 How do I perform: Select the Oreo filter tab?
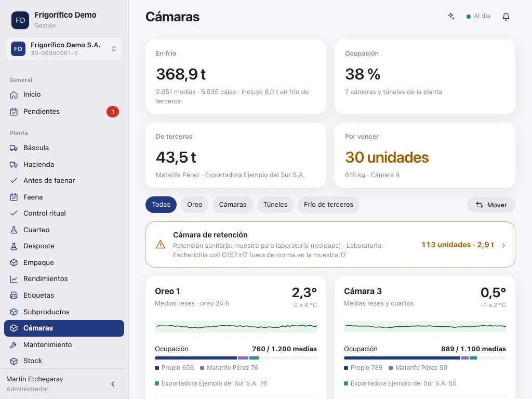pyautogui.click(x=194, y=205)
